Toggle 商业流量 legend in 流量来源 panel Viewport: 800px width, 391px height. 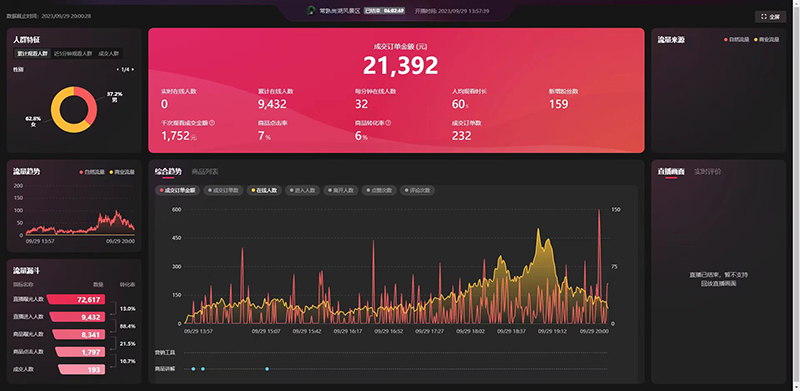click(767, 39)
